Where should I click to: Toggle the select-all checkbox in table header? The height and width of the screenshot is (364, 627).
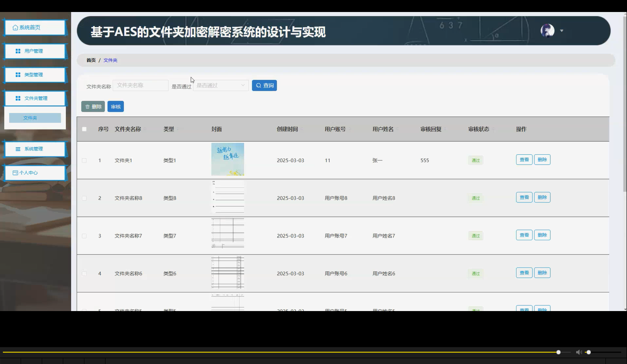tap(84, 129)
